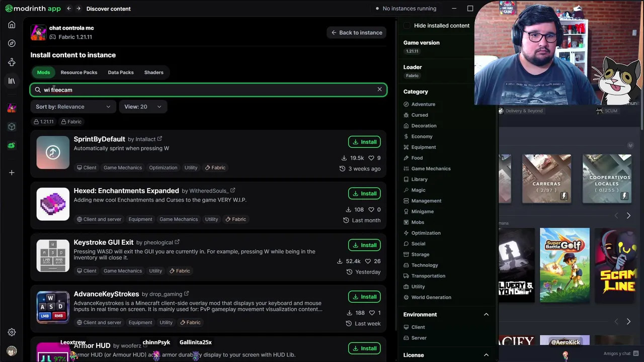Click the next arrow above the game carousel

tap(628, 216)
